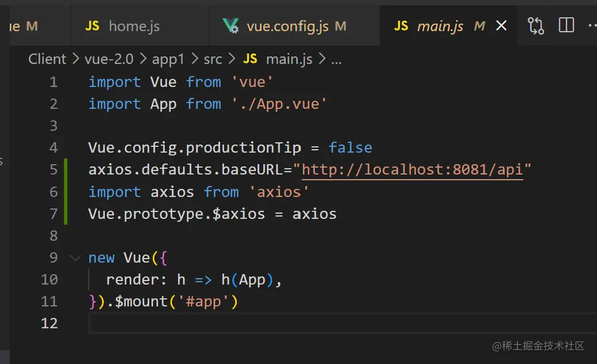Click the 'vue' string on line 1
Screen dimensions: 597x364
tap(252, 82)
